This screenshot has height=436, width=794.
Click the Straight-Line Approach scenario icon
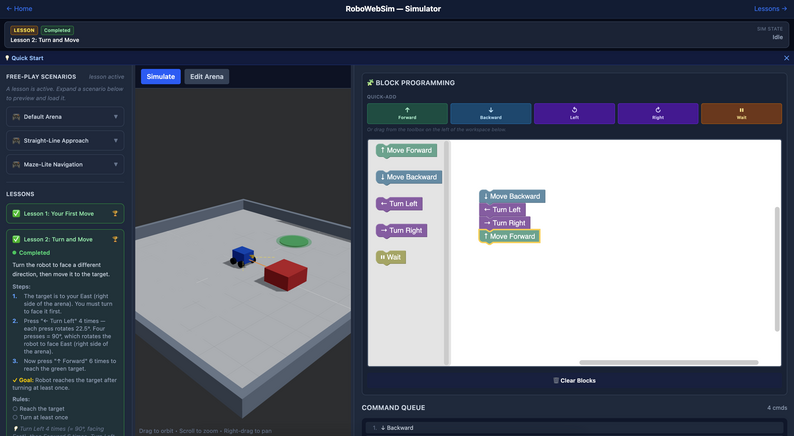(x=16, y=140)
